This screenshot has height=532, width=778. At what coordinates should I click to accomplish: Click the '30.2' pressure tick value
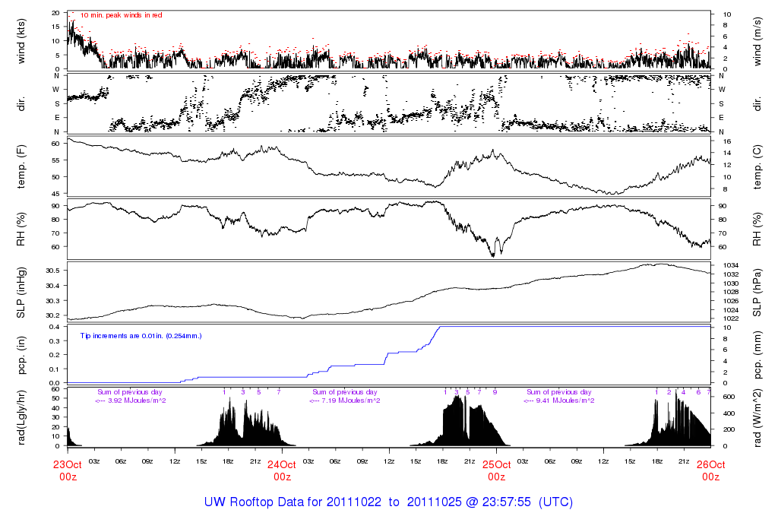click(x=53, y=315)
